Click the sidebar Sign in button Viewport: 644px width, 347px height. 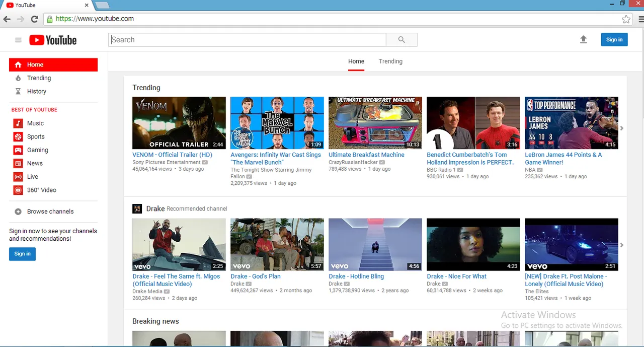22,254
